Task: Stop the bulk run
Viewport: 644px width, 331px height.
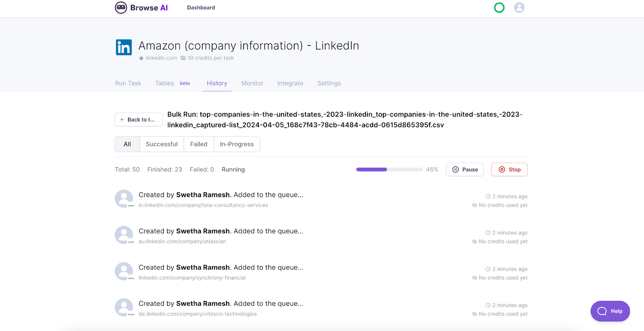Action: 509,169
